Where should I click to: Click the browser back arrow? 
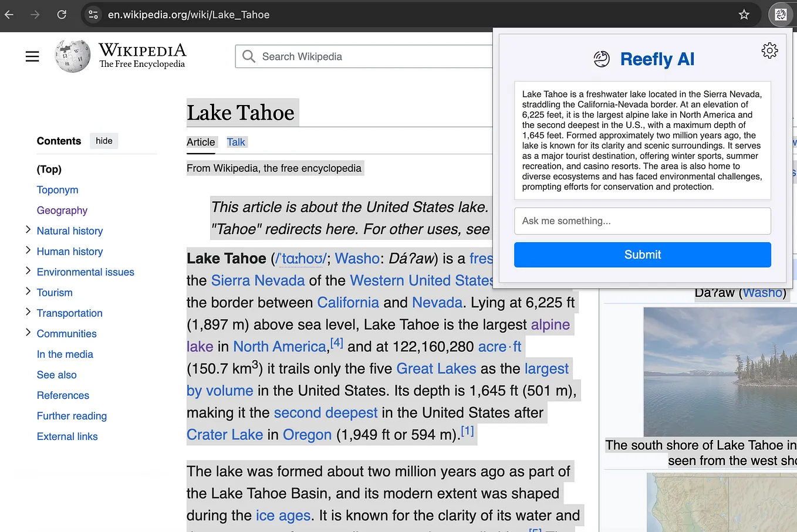click(9, 15)
